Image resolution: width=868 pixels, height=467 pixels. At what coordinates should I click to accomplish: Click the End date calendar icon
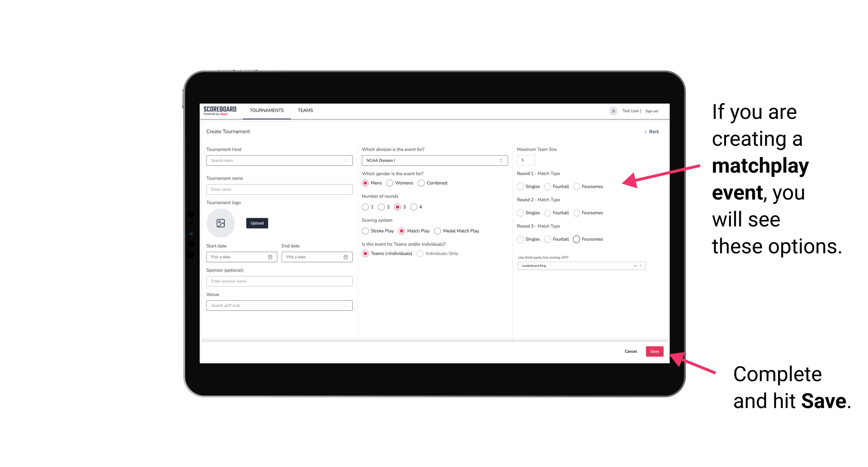coord(345,257)
